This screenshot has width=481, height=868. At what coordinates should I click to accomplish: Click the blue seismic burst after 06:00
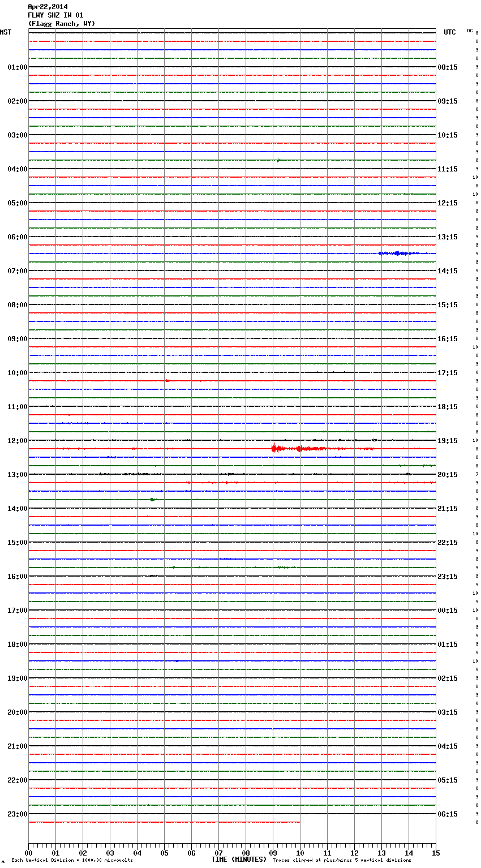[399, 253]
